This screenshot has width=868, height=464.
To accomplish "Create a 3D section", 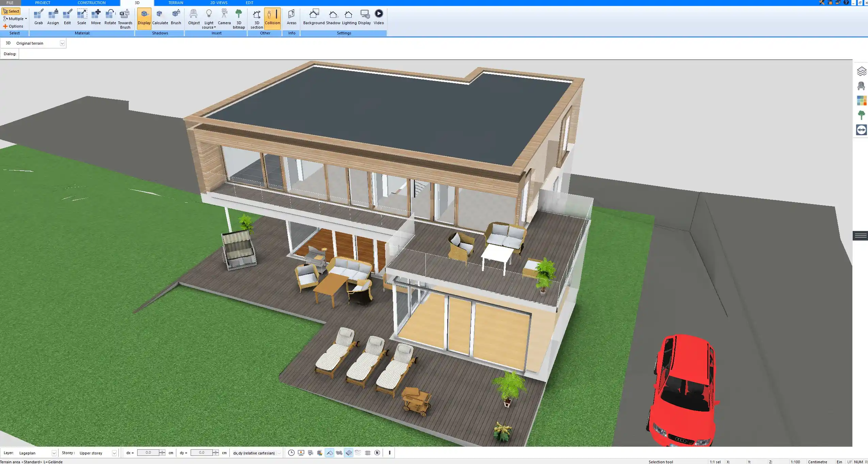I will click(257, 19).
